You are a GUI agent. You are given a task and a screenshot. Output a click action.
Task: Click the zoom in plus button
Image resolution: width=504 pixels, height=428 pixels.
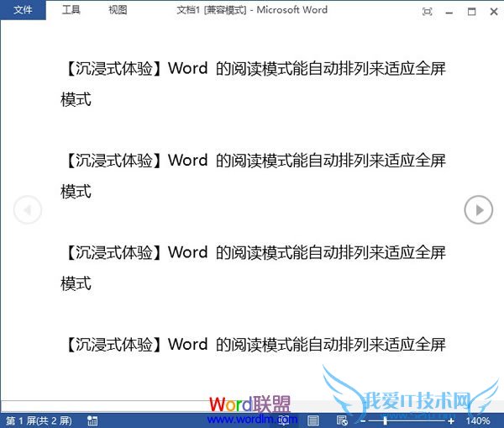[x=451, y=421]
